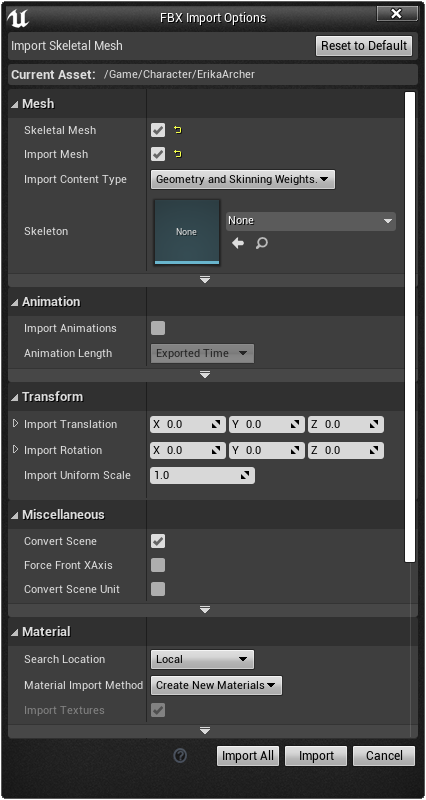426x800 pixels.
Task: Enable the Import Animations checkbox
Action: click(x=158, y=328)
